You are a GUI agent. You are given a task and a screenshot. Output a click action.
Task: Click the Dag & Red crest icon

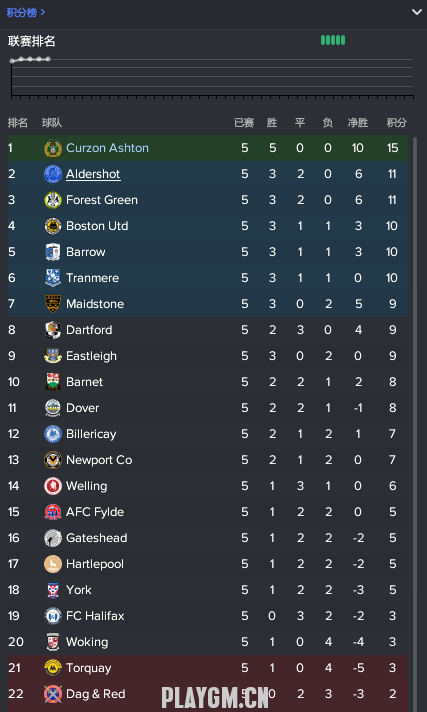[x=53, y=694]
